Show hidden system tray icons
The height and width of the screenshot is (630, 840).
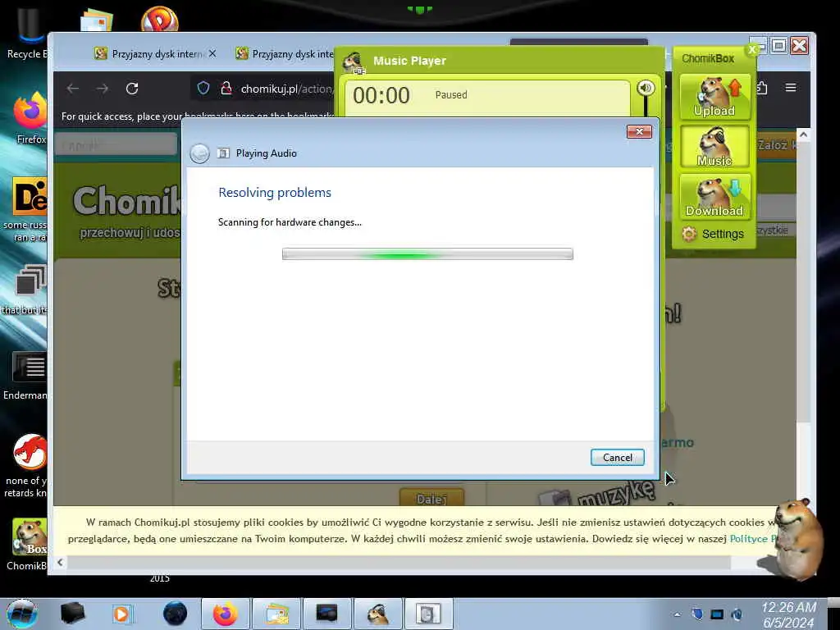pyautogui.click(x=677, y=614)
